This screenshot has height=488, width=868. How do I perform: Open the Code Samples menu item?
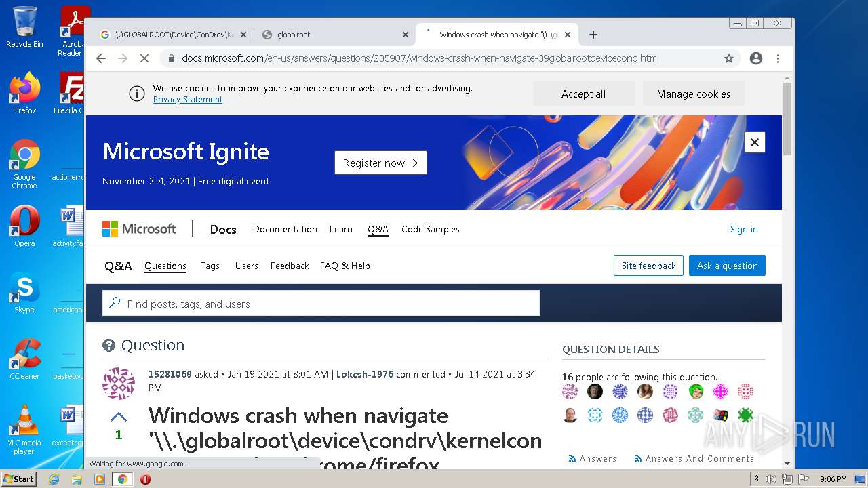(431, 229)
